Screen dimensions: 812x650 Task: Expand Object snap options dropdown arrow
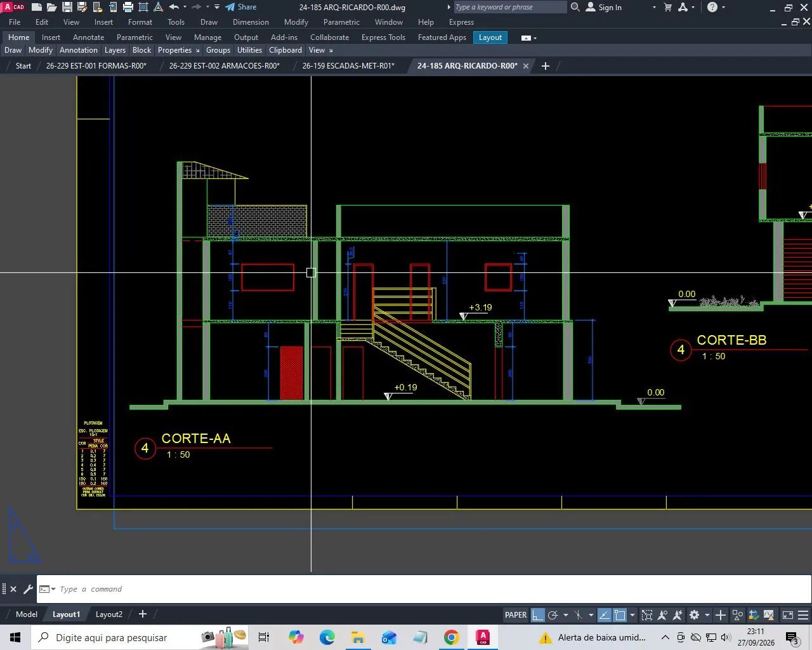[x=632, y=614]
